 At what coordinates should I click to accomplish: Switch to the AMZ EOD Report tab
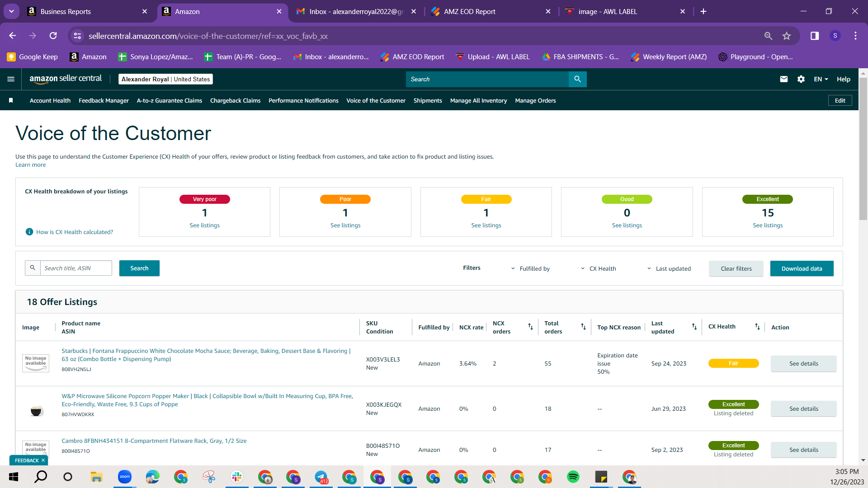click(491, 11)
